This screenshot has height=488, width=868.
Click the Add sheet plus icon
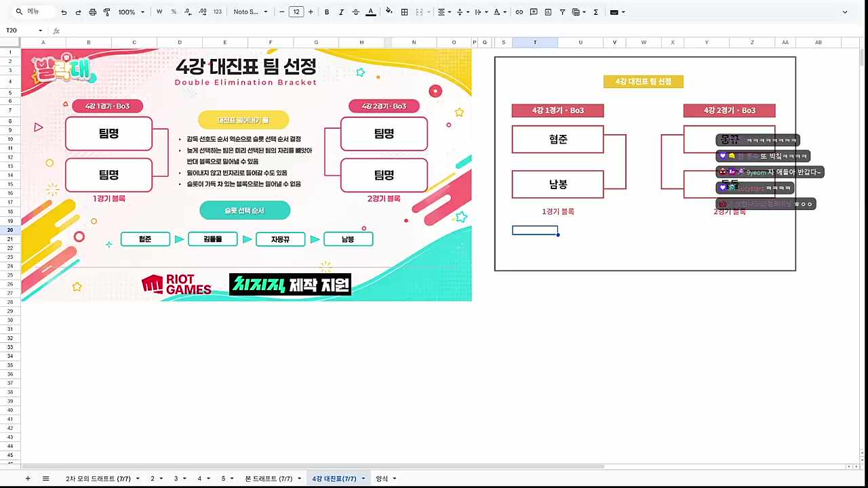[28, 479]
